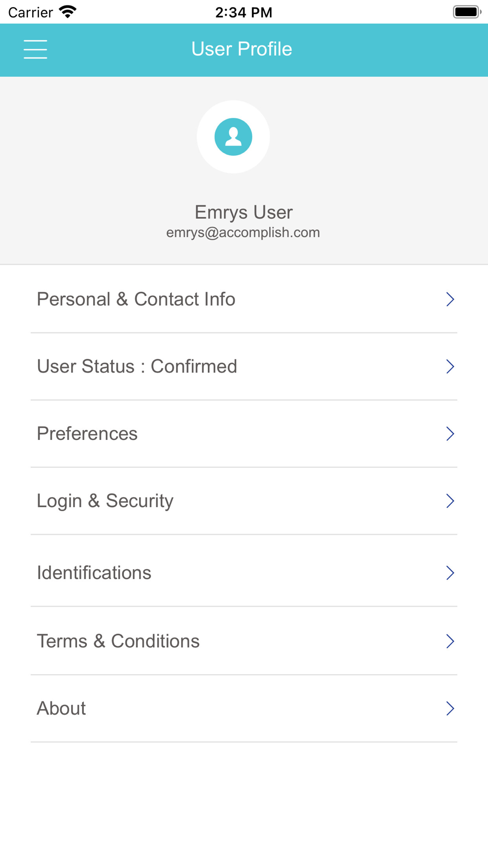Open Login & Security settings
Image resolution: width=488 pixels, height=868 pixels.
244,501
